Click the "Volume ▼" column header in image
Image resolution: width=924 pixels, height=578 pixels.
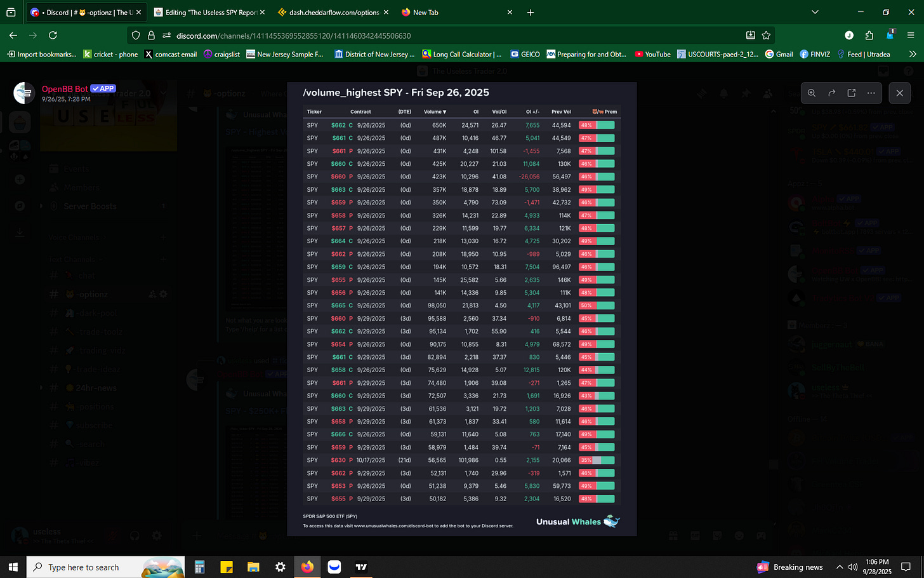(x=435, y=112)
